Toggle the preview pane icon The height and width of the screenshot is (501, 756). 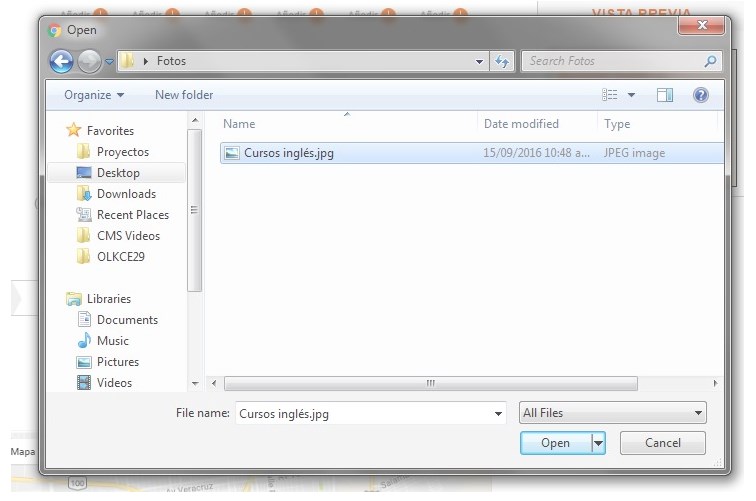click(x=665, y=95)
